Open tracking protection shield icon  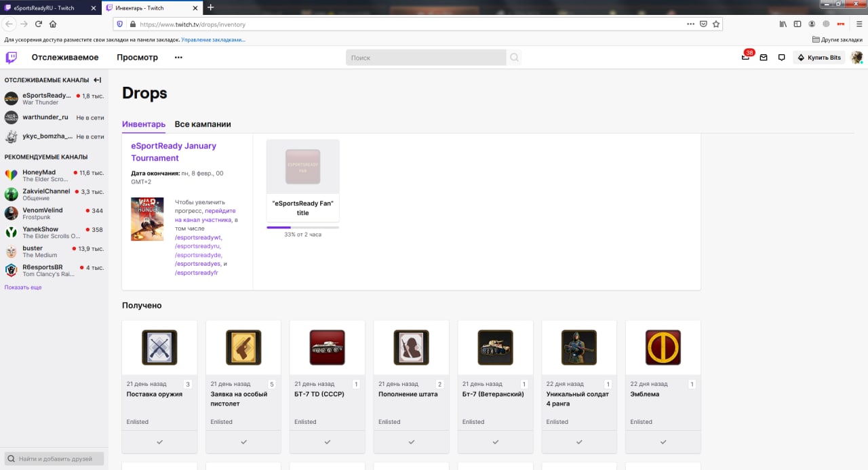(119, 24)
